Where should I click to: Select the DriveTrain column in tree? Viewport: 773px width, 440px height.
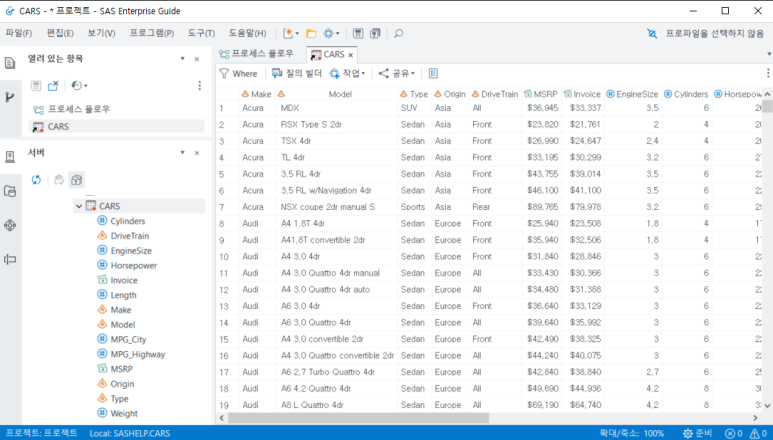pyautogui.click(x=130, y=236)
